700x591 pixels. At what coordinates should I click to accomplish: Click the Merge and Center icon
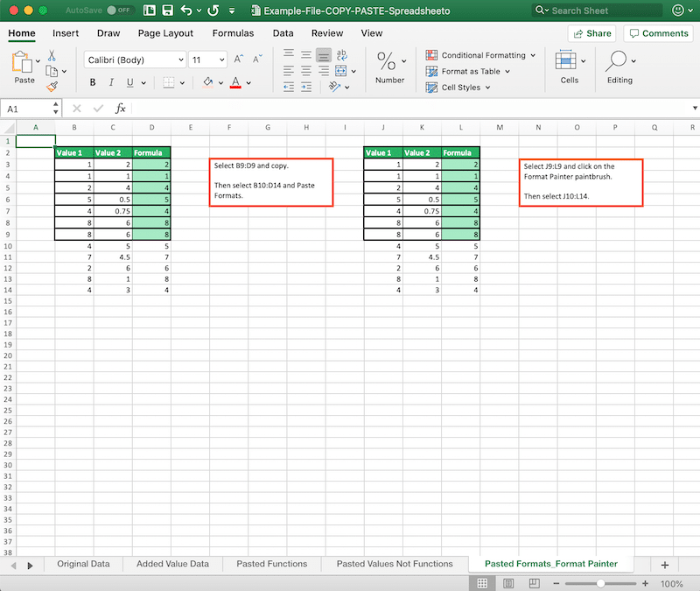[341, 71]
